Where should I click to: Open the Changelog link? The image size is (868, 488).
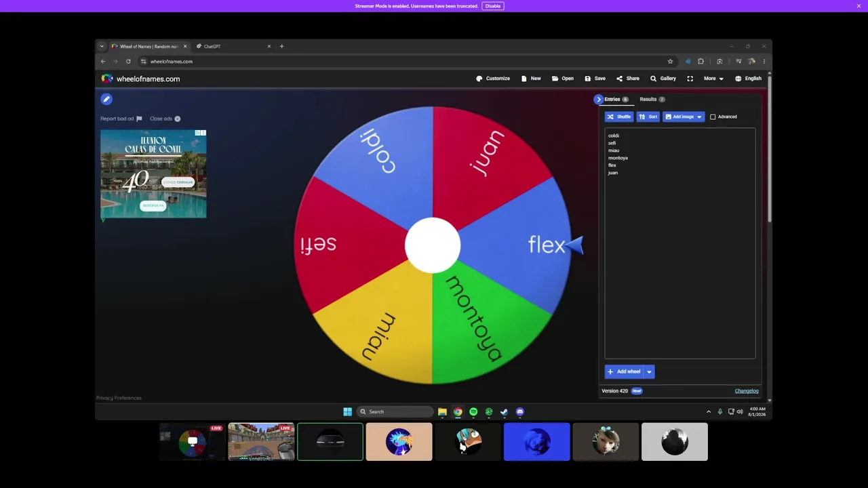[747, 391]
